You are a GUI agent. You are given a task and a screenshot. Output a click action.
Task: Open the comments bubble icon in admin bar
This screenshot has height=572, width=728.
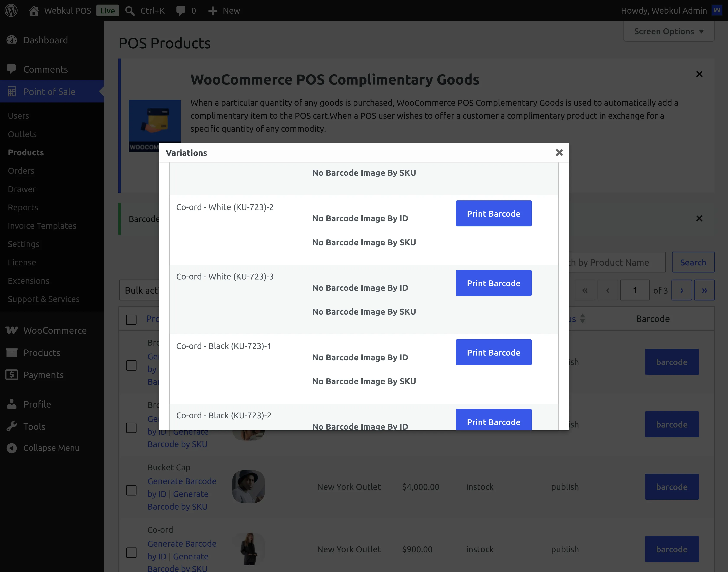(x=180, y=11)
